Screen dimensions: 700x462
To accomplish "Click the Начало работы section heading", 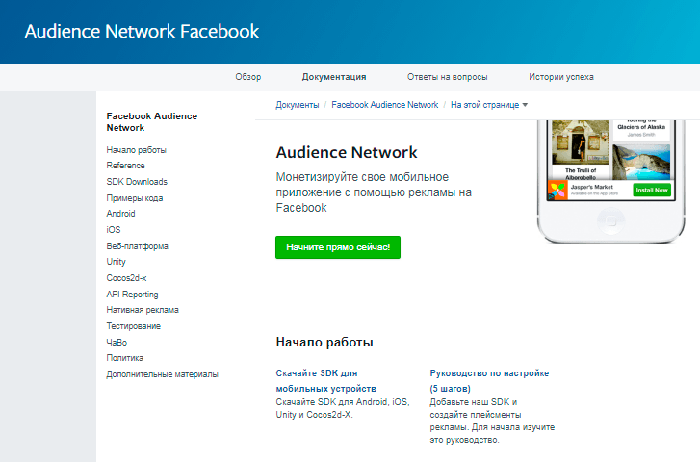I will (325, 342).
